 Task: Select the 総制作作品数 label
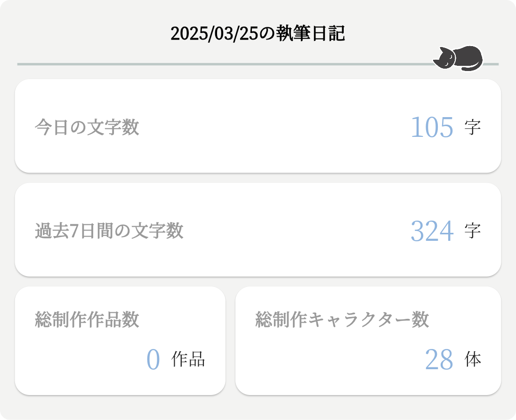tap(87, 320)
